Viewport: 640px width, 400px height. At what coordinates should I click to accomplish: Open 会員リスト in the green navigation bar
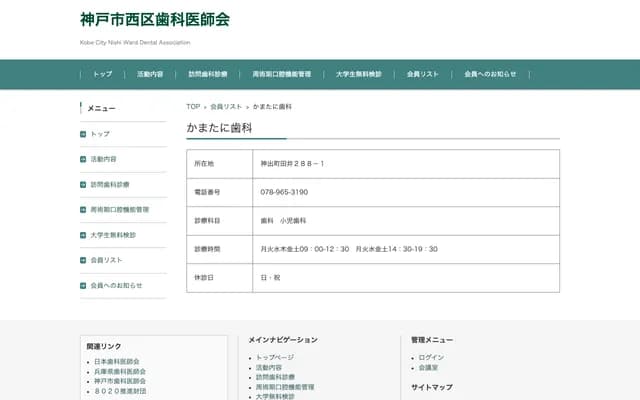point(423,74)
